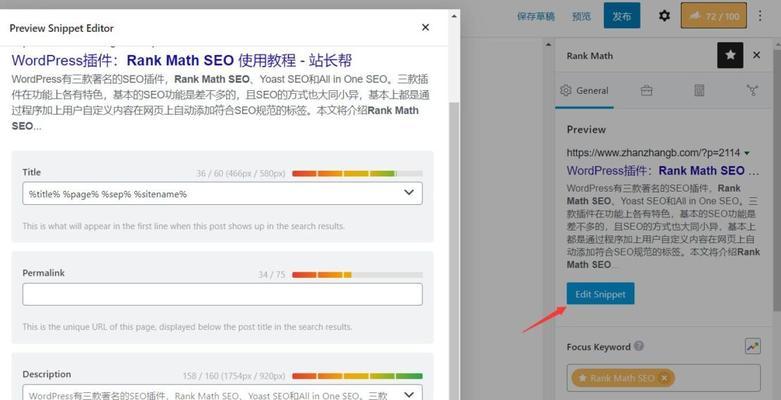Viewport: 781px width, 400px height.
Task: Click the Title length progress bar
Action: [357, 173]
